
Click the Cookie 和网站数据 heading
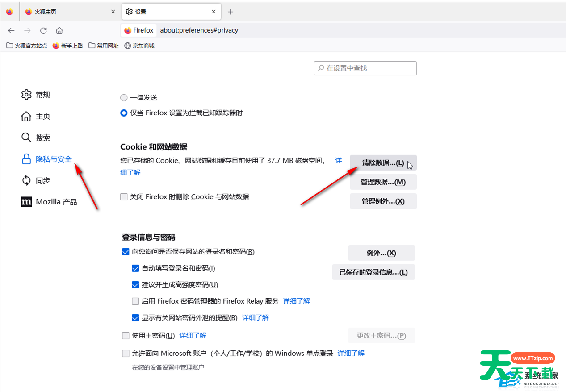(154, 147)
